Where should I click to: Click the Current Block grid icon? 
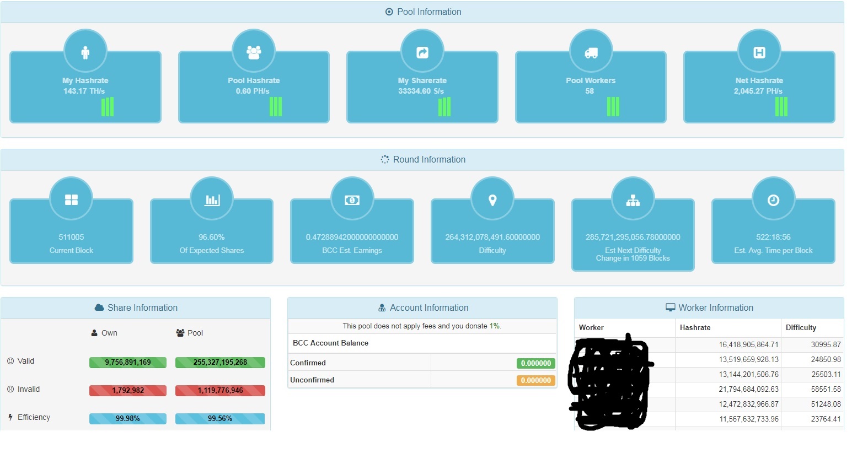pyautogui.click(x=71, y=199)
